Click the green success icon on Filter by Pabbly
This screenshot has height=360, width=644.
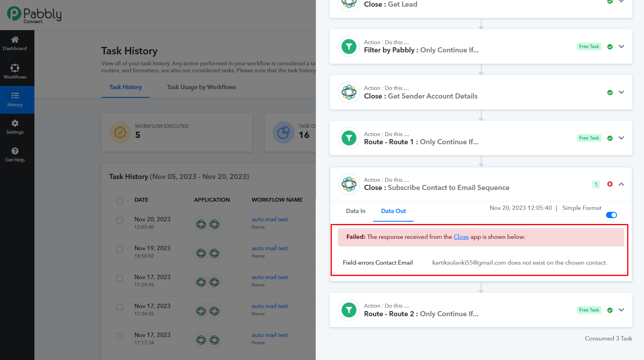tap(610, 47)
